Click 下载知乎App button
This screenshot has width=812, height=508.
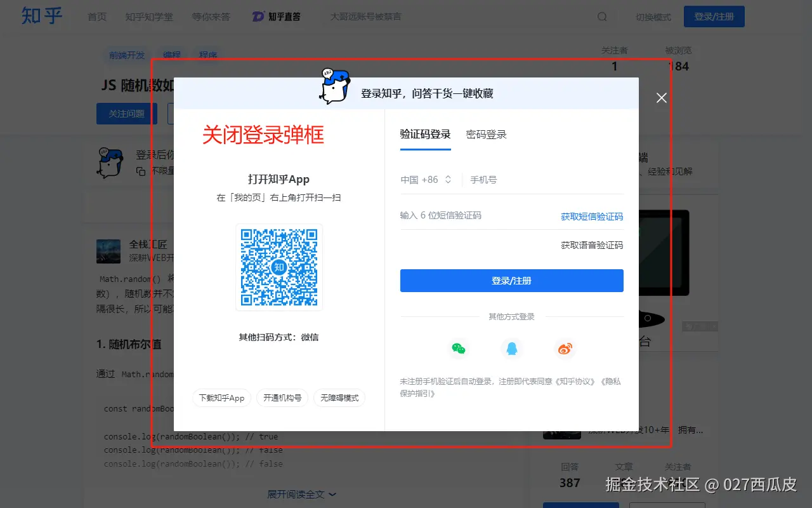point(222,398)
